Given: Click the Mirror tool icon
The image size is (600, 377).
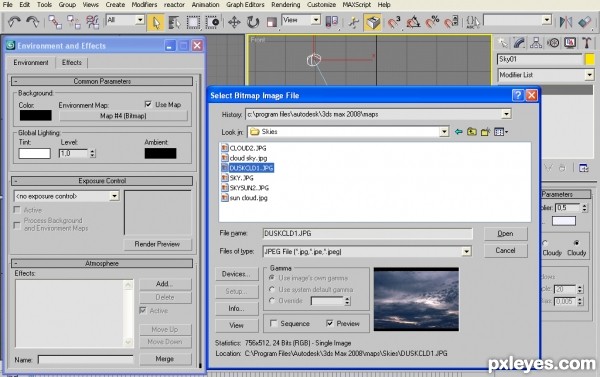Looking at the screenshot, I should click(x=566, y=22).
